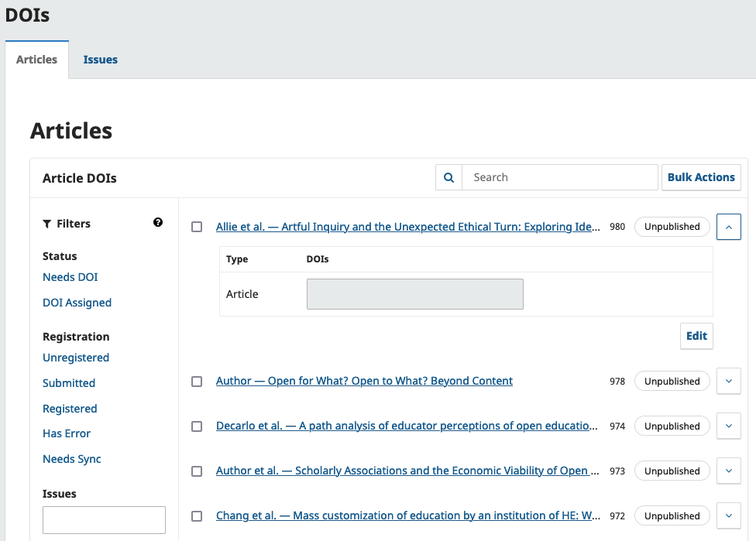Screen dimensions: 756x541
Task: Expand article 974 DOI details
Action: pyautogui.click(x=728, y=426)
